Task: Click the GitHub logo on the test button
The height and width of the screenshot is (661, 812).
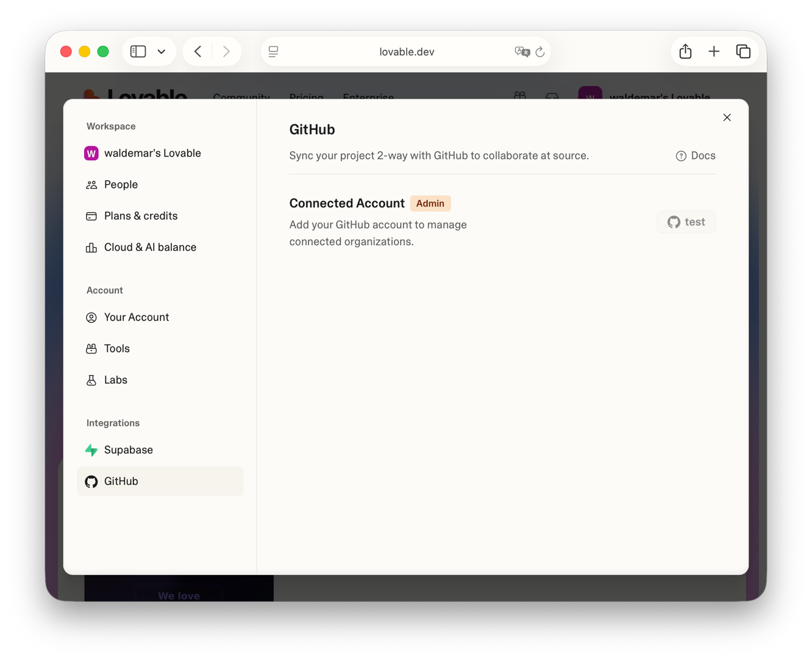Action: tap(675, 222)
